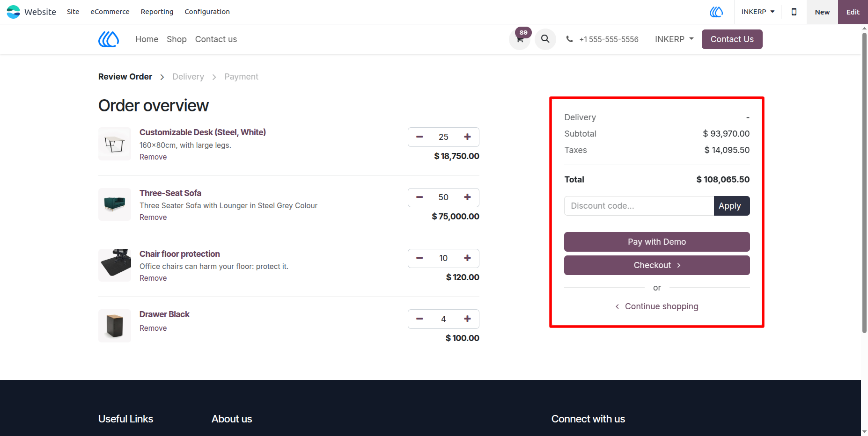Expand the INKERP dropdown in top admin bar
The image size is (868, 436).
(758, 12)
